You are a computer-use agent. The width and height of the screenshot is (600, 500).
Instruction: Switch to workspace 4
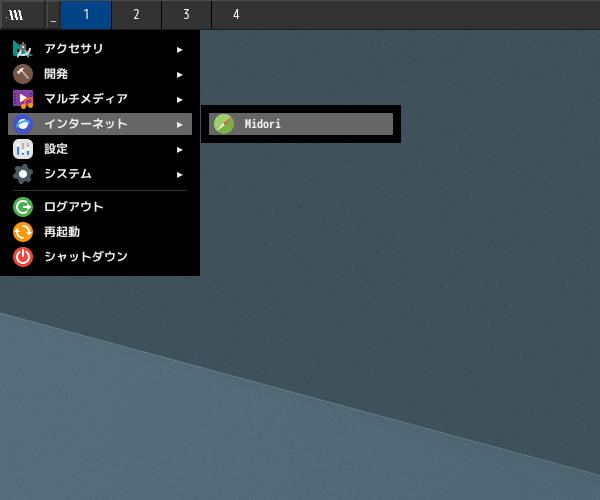tap(236, 15)
